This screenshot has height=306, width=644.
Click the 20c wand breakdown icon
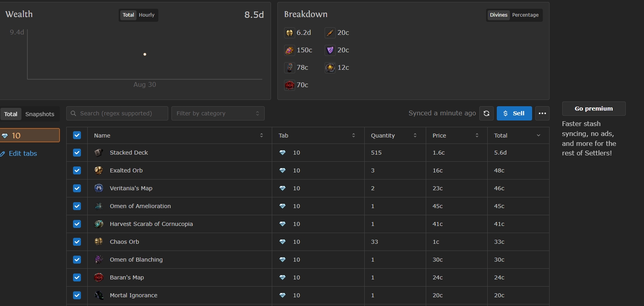pos(330,33)
